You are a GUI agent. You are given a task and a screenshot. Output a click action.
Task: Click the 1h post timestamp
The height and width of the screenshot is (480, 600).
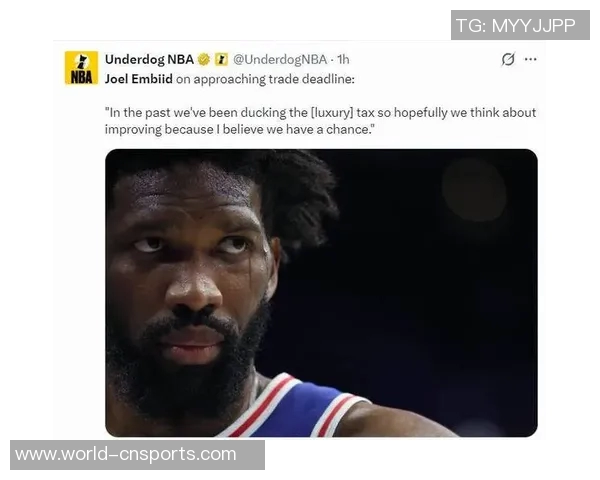343,59
